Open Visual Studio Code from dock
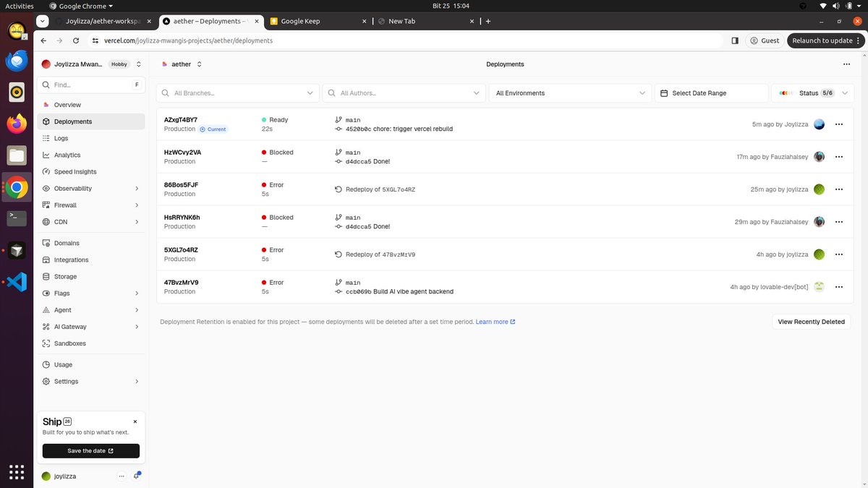Viewport: 868px width, 488px height. pyautogui.click(x=17, y=282)
